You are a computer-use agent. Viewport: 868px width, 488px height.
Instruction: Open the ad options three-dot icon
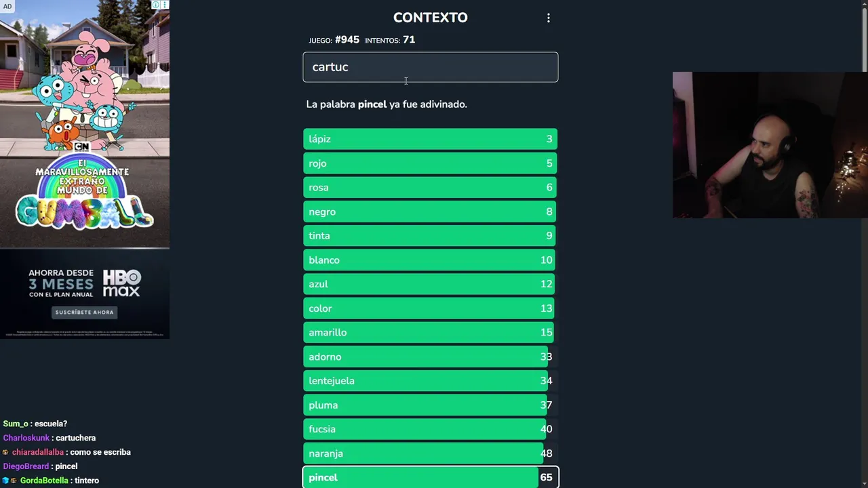[x=165, y=5]
